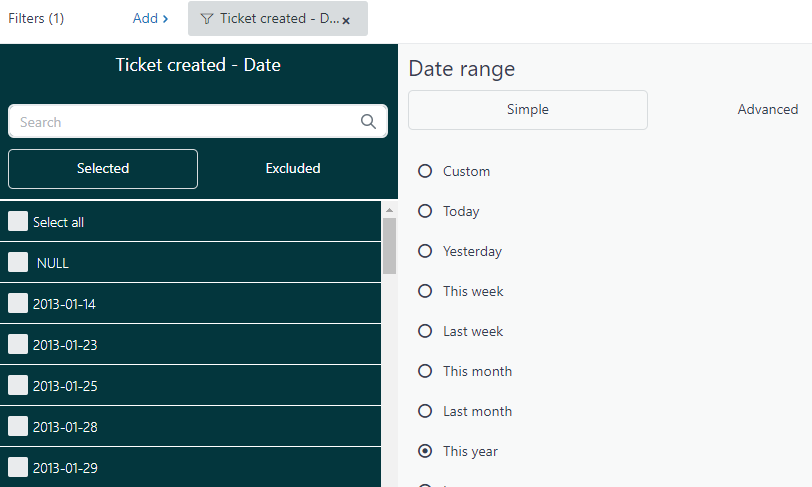Check the Select all checkbox
The height and width of the screenshot is (487, 812).
click(18, 222)
